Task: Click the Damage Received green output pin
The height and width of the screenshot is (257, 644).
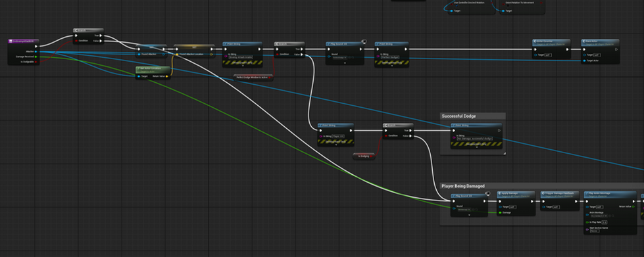Action: point(36,57)
